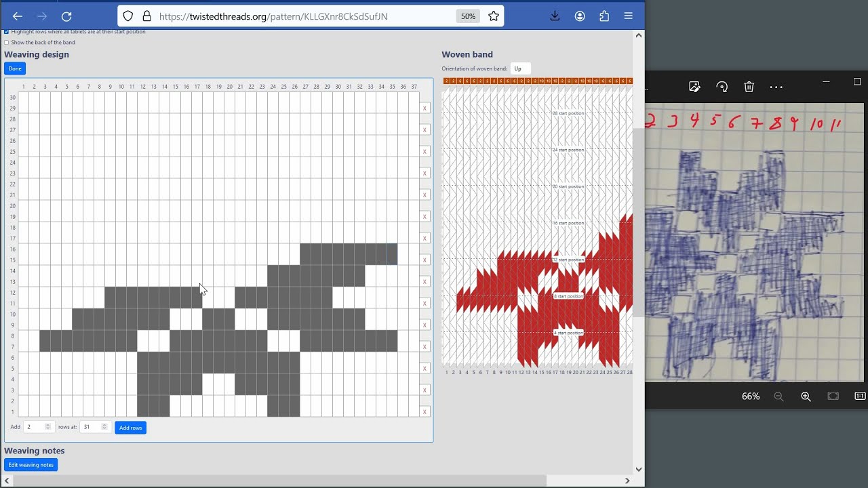Open the browser extensions icon
The width and height of the screenshot is (868, 488).
coord(604,16)
